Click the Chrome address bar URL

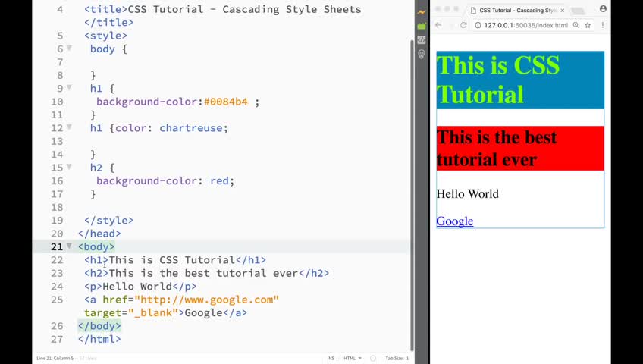tap(525, 25)
